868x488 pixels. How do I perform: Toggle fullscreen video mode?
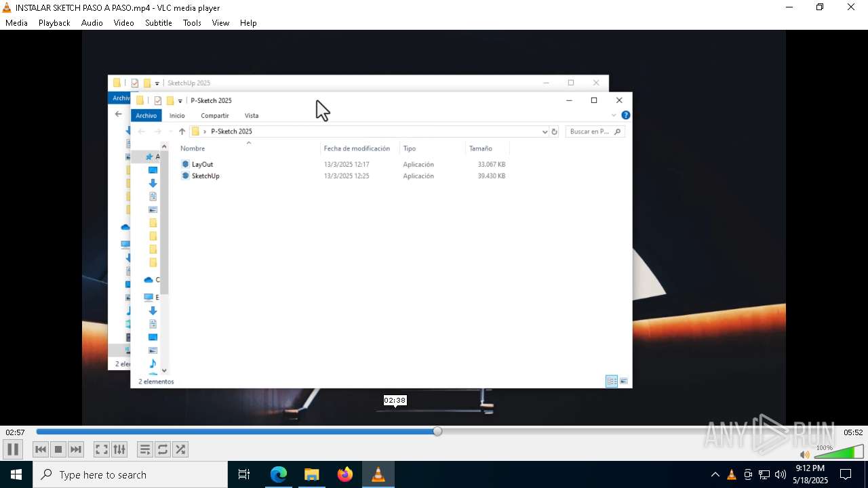tap(102, 449)
